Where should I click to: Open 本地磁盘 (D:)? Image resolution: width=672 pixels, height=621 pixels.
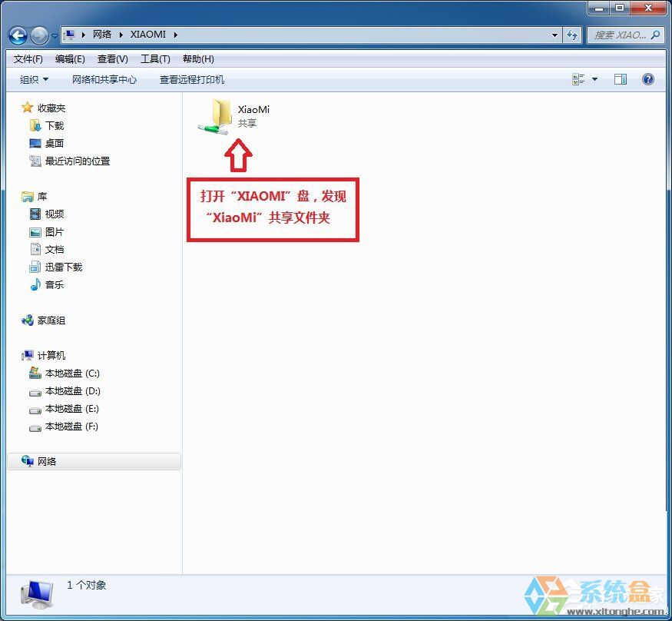[x=73, y=391]
